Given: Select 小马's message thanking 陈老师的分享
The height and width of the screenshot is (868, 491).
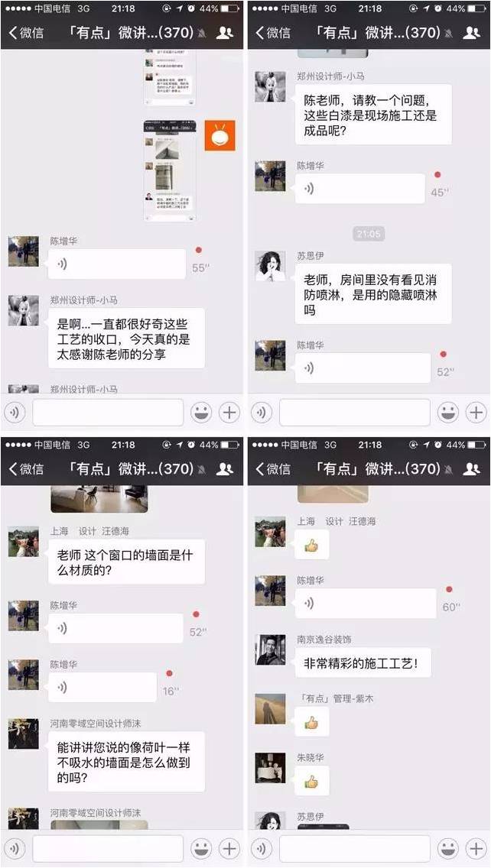Looking at the screenshot, I should tap(126, 338).
